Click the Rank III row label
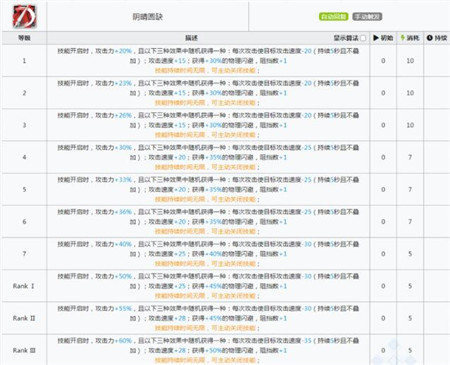Image resolution: width=450 pixels, height=365 pixels. pyautogui.click(x=24, y=350)
